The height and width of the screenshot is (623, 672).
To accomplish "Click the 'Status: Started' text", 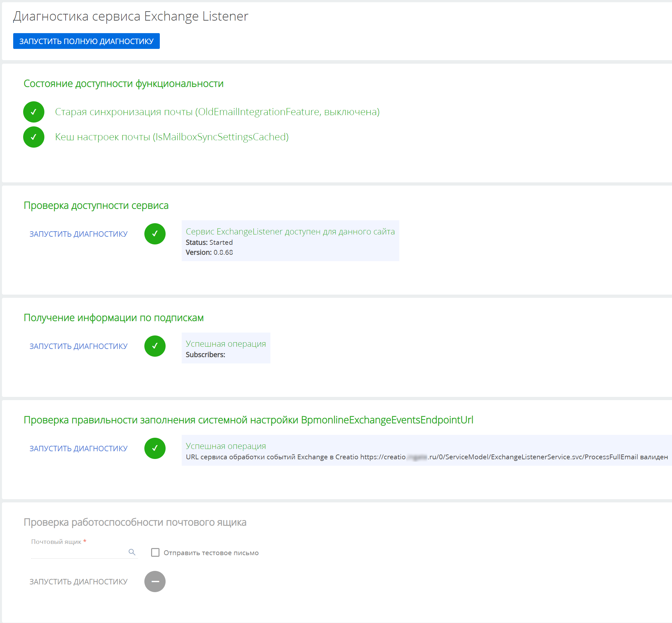I will [x=209, y=243].
